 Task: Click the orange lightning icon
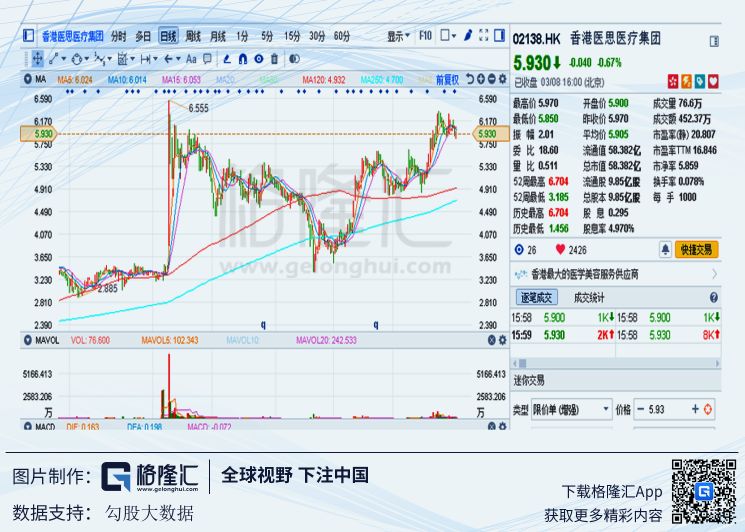(686, 81)
